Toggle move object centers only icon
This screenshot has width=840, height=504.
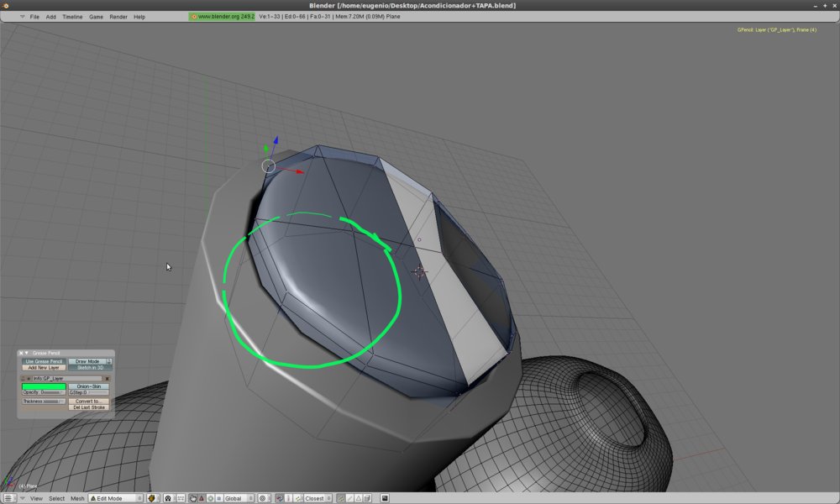181,498
